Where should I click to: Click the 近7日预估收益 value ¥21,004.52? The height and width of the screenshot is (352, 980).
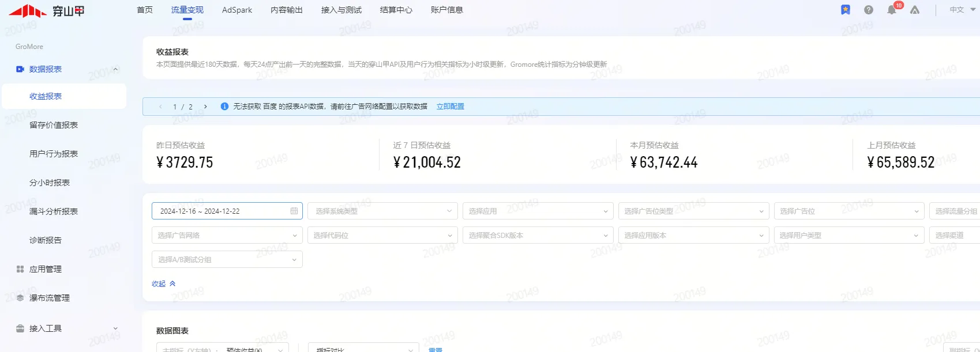point(427,162)
